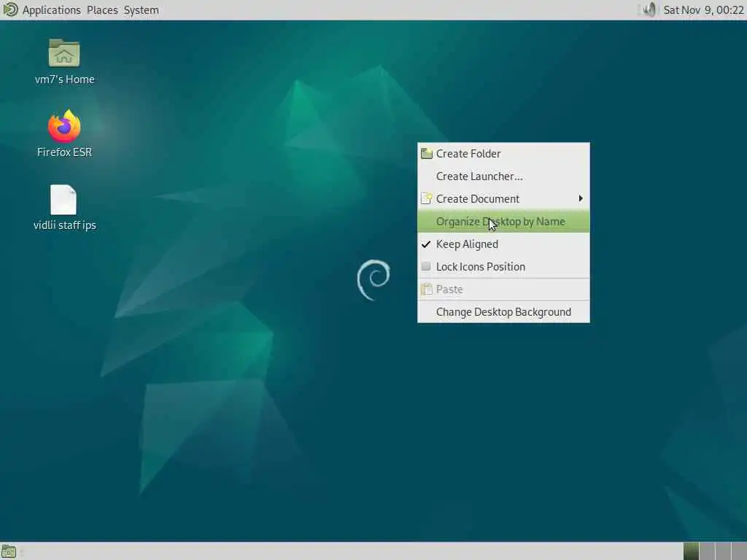The image size is (747, 560).
Task: Switch to the third workspace in the switcher
Action: (723, 551)
